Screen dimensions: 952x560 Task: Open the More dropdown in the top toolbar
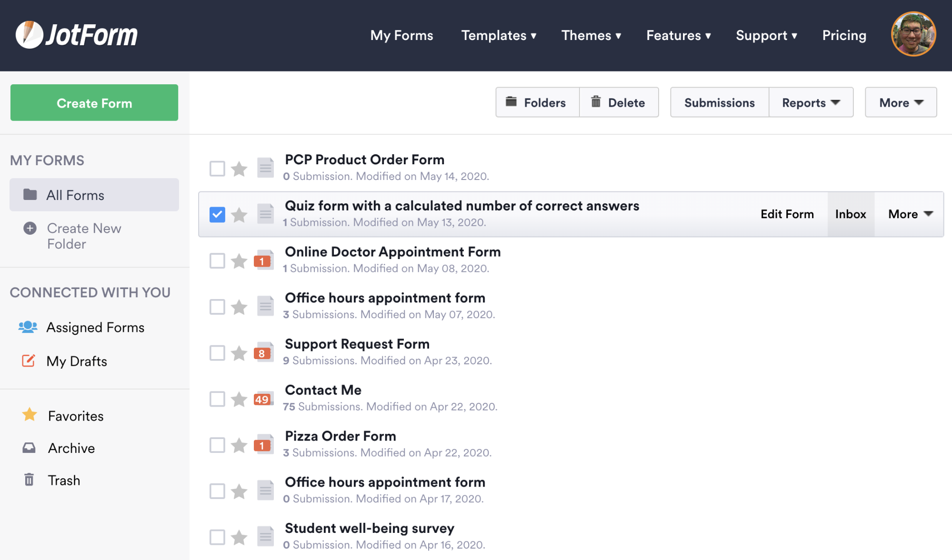click(901, 102)
